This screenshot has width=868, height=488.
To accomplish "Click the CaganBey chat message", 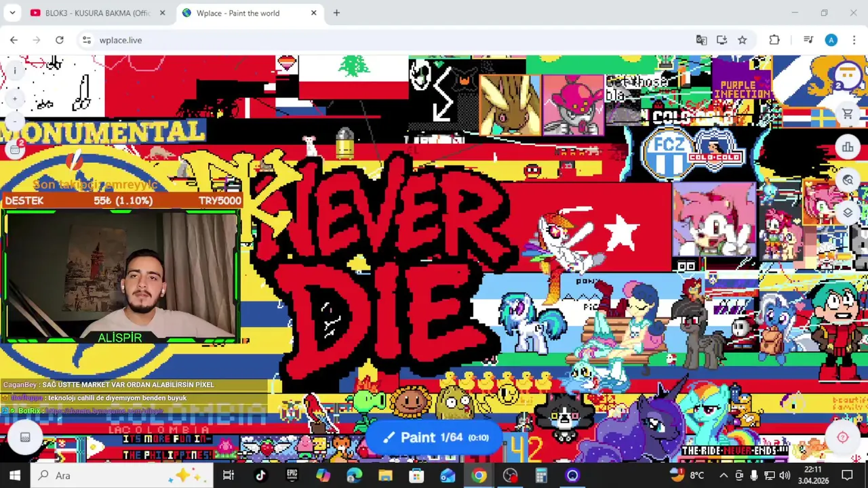I will click(108, 385).
